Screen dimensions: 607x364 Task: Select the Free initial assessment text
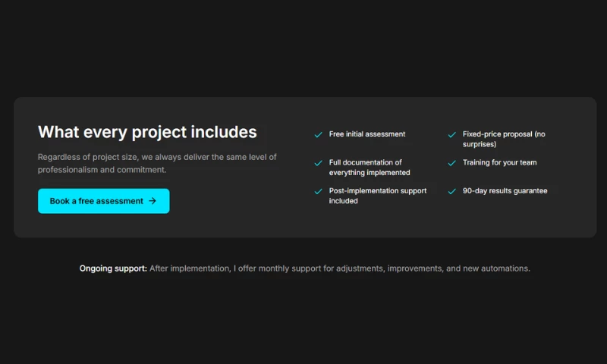pos(367,134)
